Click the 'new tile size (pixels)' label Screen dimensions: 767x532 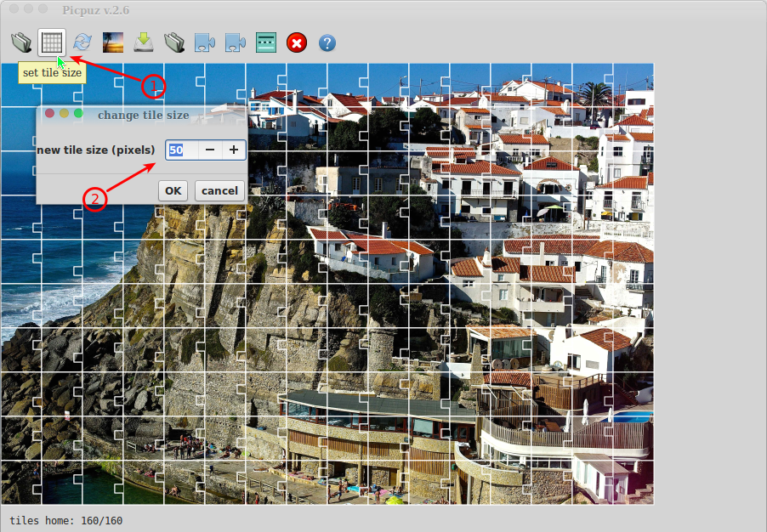[x=96, y=150]
